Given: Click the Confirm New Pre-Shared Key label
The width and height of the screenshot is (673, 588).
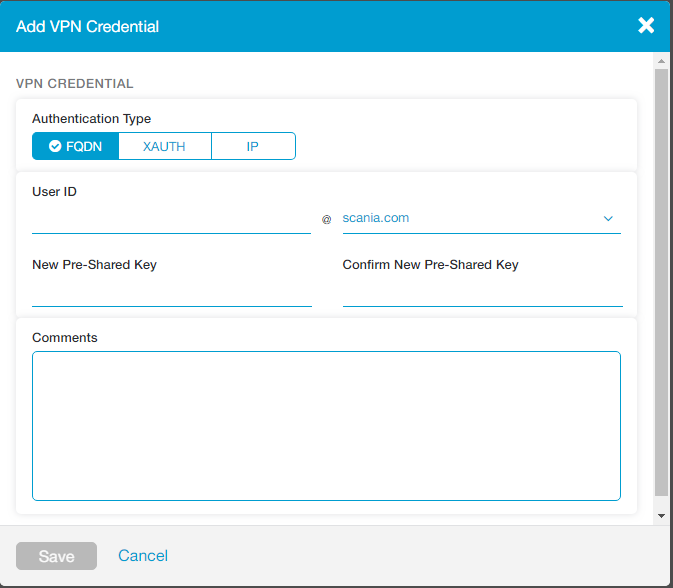Looking at the screenshot, I should click(x=430, y=265).
